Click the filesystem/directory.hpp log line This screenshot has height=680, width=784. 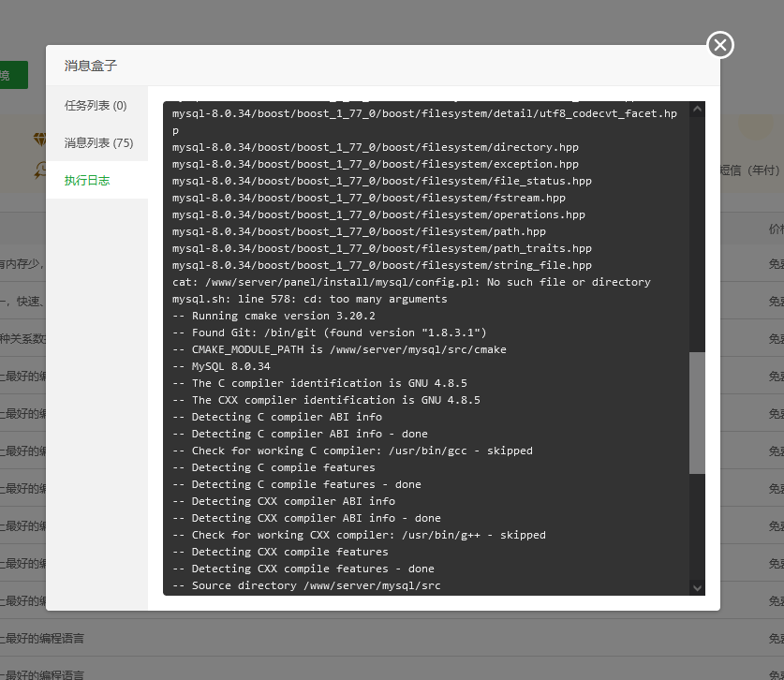[x=375, y=147]
